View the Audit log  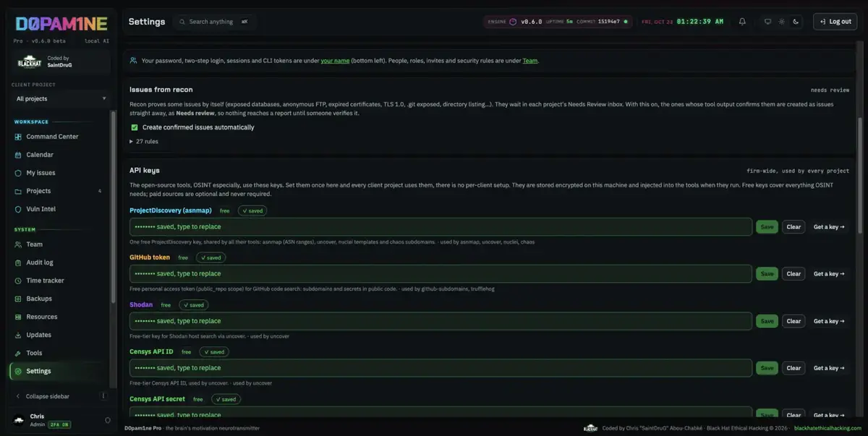58,262
